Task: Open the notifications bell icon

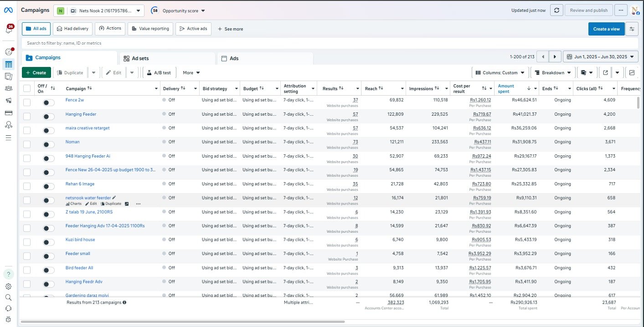Action: [9, 29]
